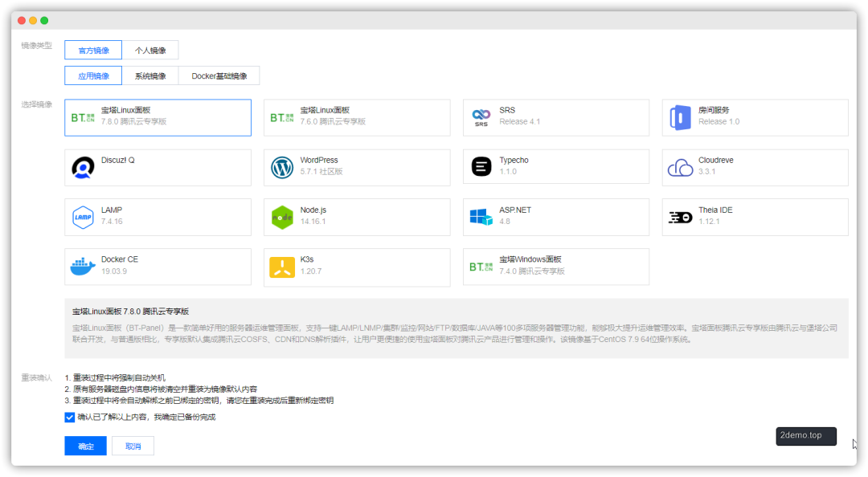Select the Discuz! Q image icon
The width and height of the screenshot is (868, 477).
tap(83, 168)
